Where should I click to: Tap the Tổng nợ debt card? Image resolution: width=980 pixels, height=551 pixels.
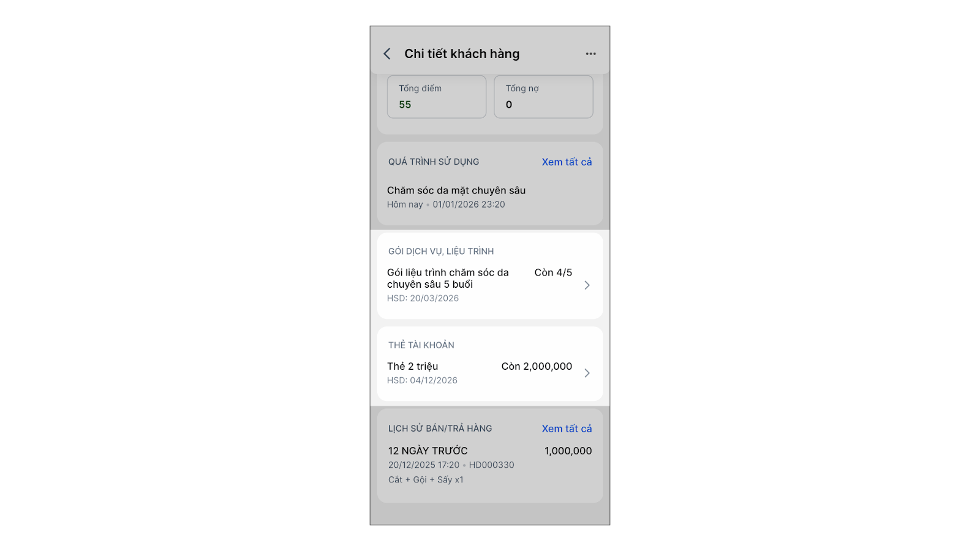pos(543,97)
